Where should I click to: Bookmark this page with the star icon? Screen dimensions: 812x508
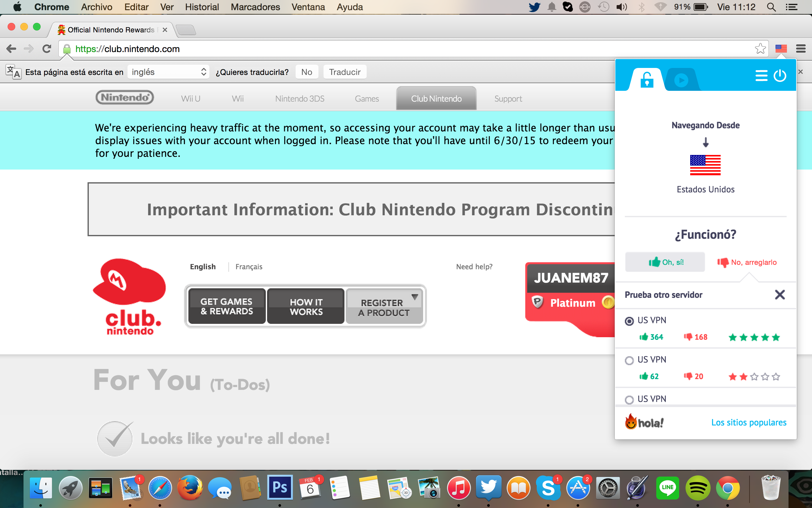pos(760,49)
